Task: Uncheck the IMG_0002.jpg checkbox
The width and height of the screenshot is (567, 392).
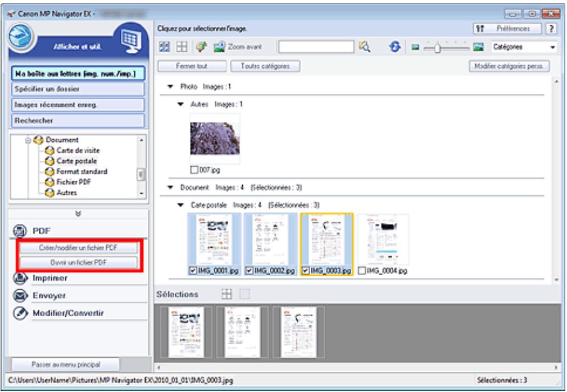Action: 249,271
